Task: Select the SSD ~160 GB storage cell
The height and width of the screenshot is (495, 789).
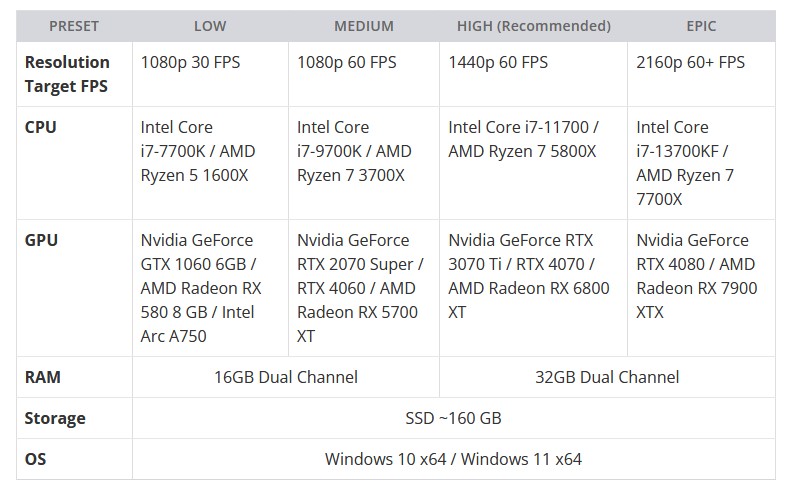Action: (453, 418)
